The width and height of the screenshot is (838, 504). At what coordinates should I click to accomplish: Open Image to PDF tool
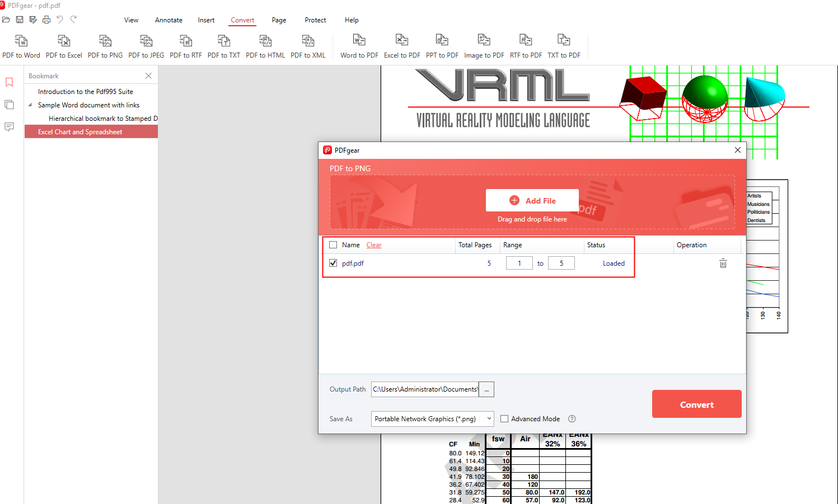point(484,46)
